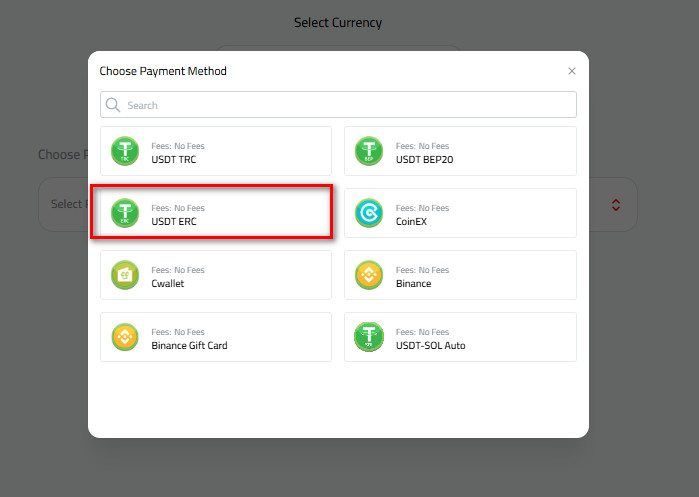Viewport: 699px width, 497px height.
Task: Choose the Cwallet payment option
Action: [x=216, y=275]
